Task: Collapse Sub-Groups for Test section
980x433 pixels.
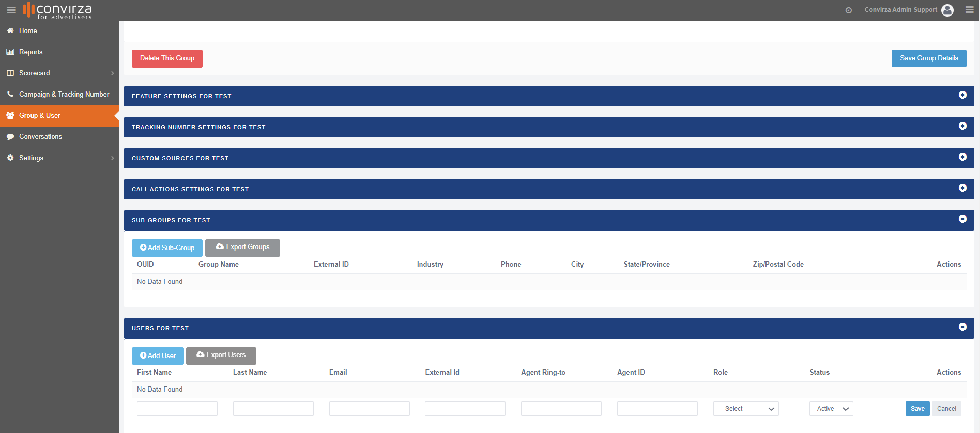Action: 962,219
